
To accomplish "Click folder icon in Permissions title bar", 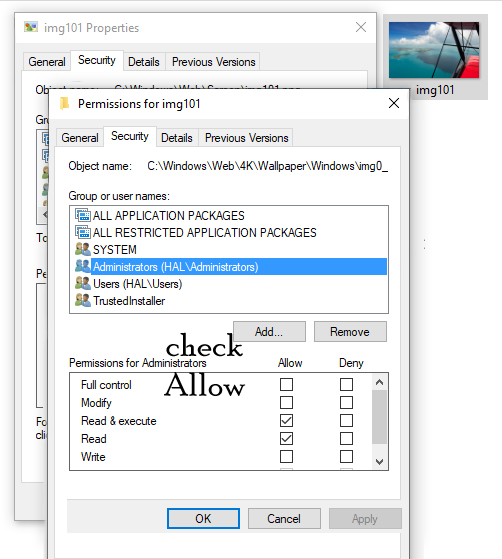I will coord(65,104).
